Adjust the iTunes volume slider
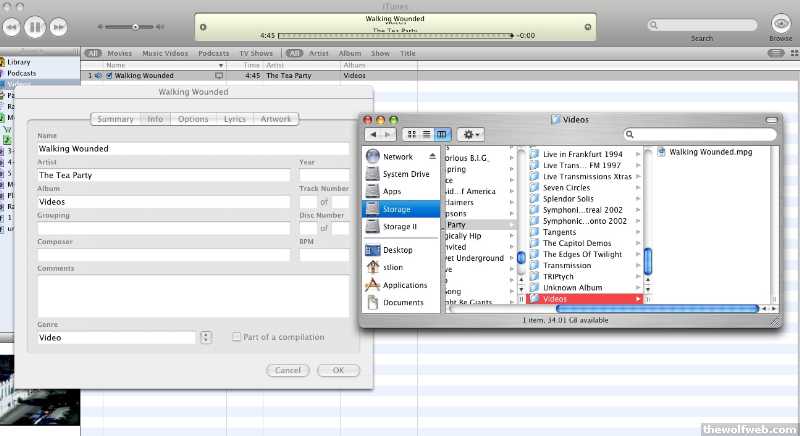 (135, 26)
